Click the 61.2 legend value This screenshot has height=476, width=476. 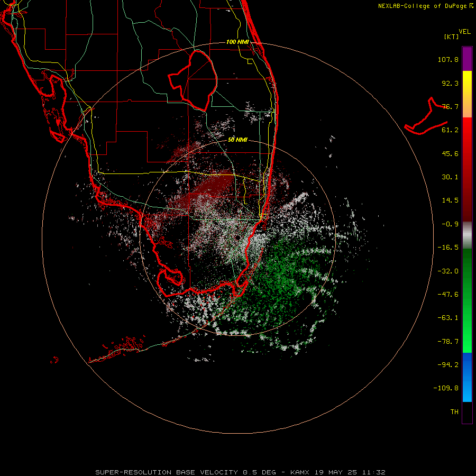pyautogui.click(x=450, y=130)
